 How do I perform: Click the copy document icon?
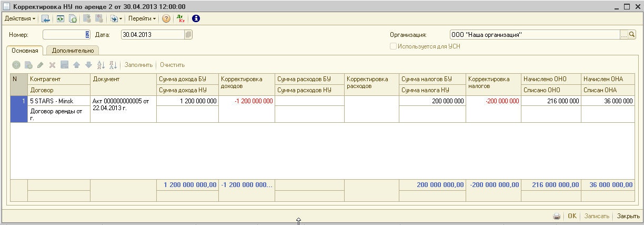(73, 19)
